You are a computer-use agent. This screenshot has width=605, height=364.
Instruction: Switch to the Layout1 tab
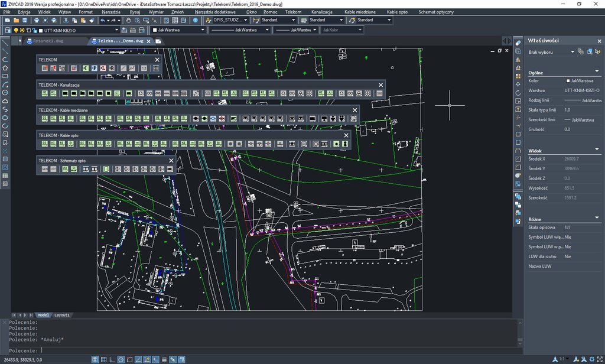click(62, 315)
